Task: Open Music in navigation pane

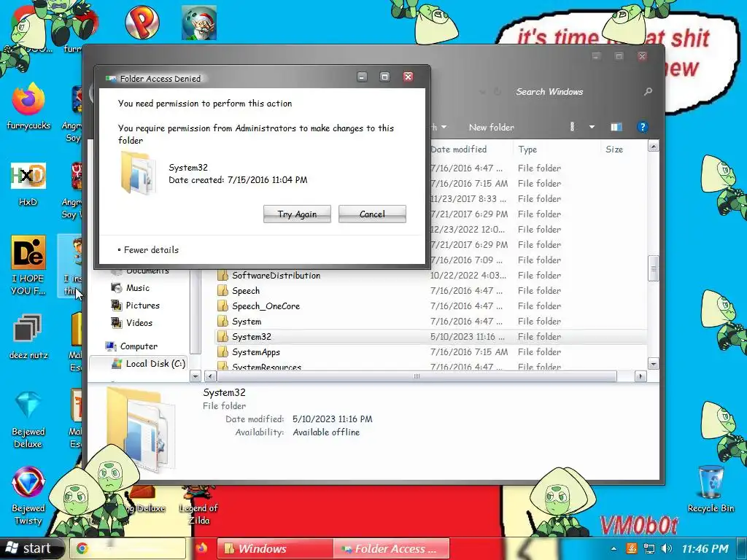Action: [130, 287]
